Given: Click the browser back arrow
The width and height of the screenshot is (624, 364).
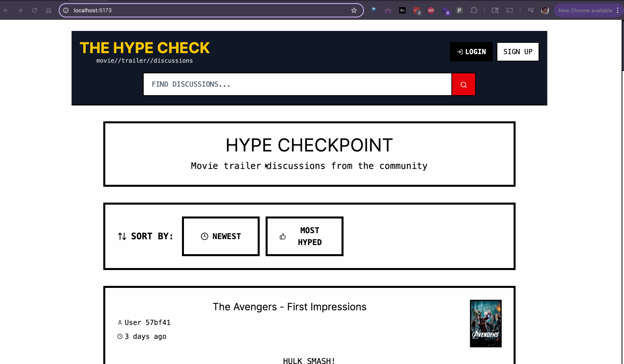Looking at the screenshot, I should (6, 10).
